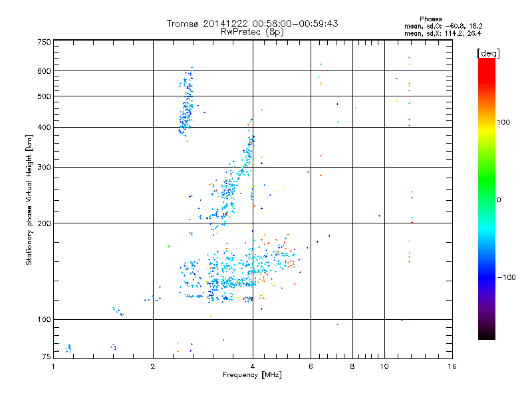532x399 pixels.
Task: Click the '1' x-axis tick label
Action: (x=53, y=366)
